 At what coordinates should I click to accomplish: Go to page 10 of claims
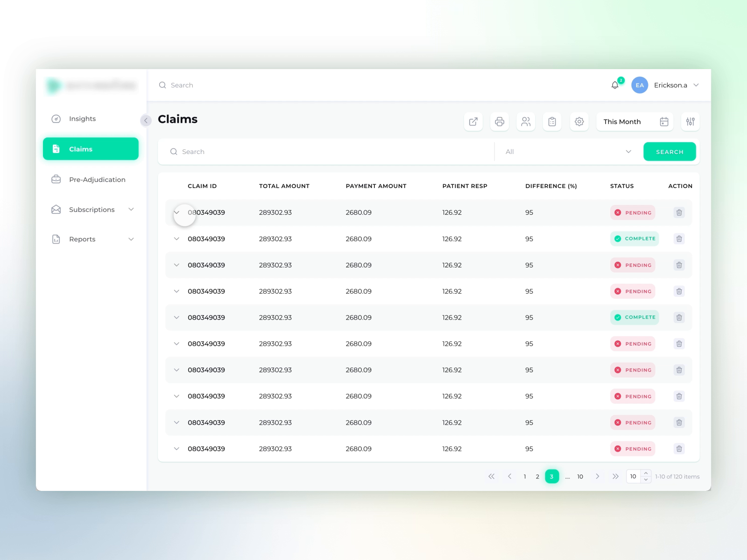580,476
